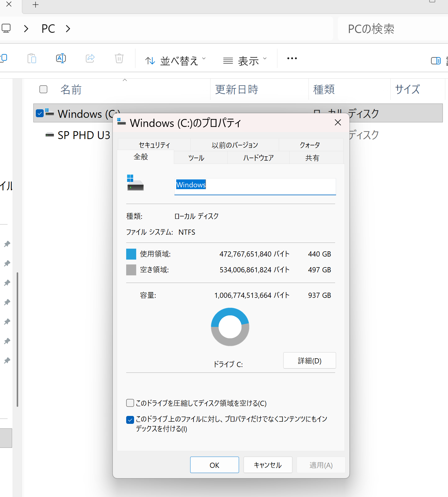
Task: Click the PC monitor icon in the address bar
Action: (6, 29)
